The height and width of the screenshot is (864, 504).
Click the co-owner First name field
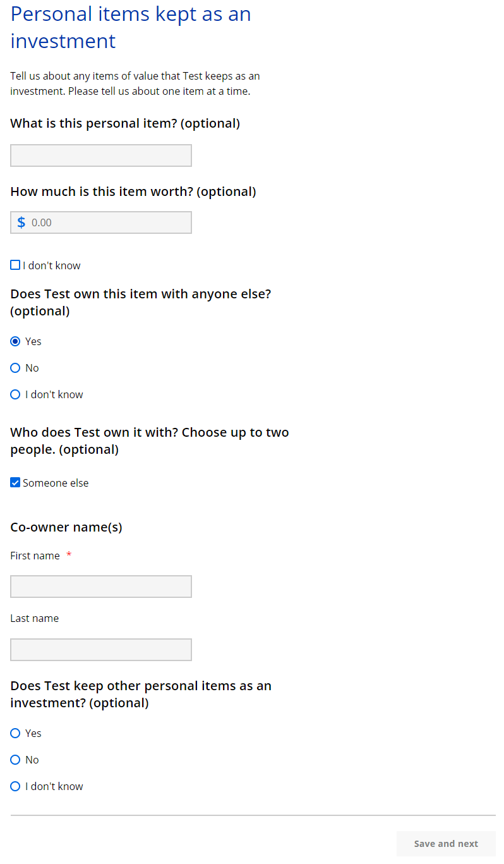click(x=101, y=587)
